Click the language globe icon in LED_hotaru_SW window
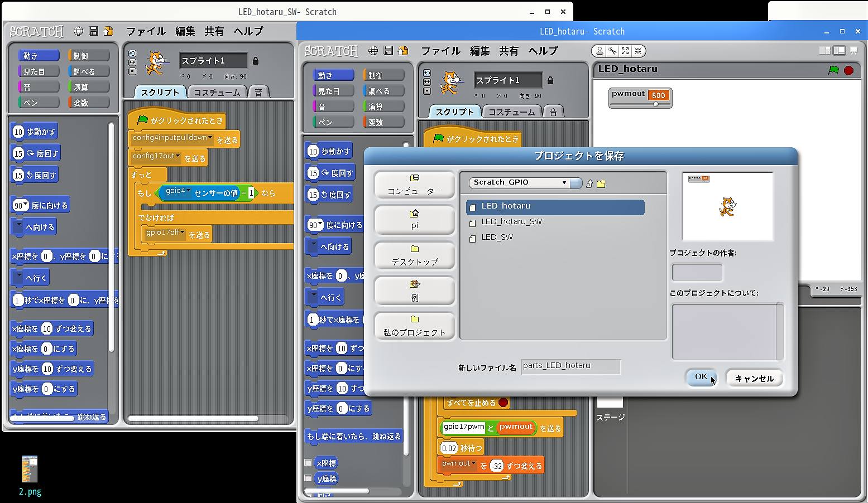This screenshot has height=503, width=868. pos(78,31)
